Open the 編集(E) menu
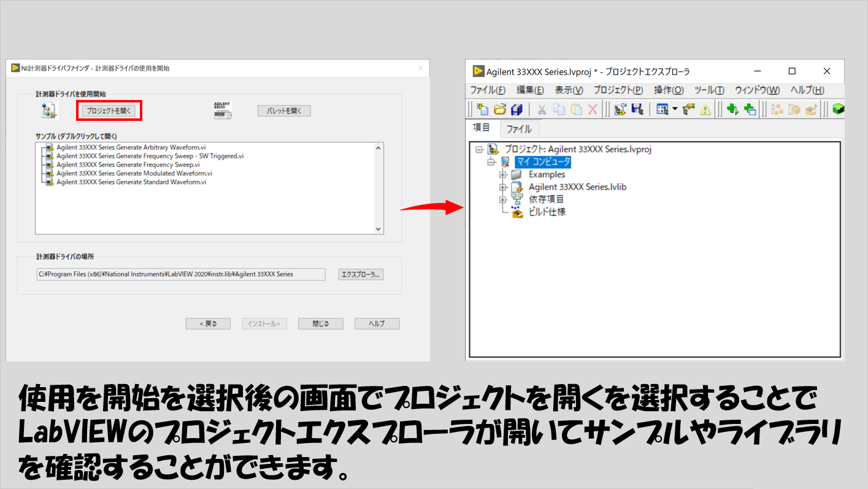The height and width of the screenshot is (489, 868). tap(530, 90)
